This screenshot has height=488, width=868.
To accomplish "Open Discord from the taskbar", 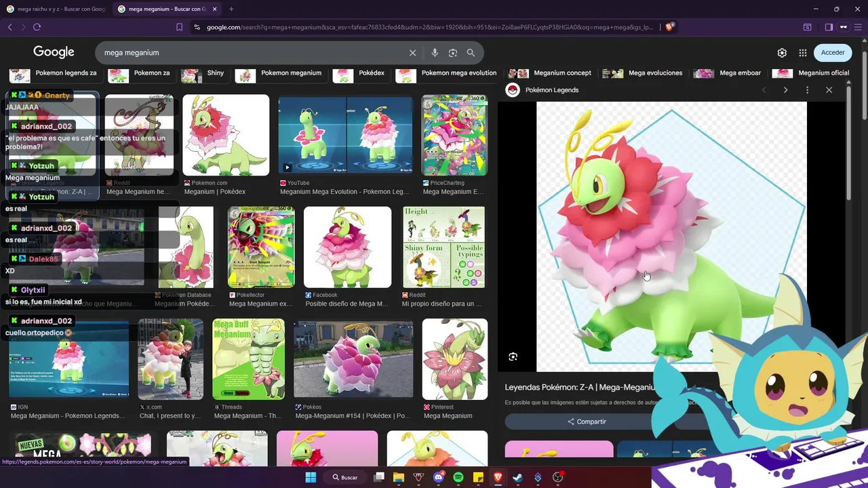I will click(438, 477).
